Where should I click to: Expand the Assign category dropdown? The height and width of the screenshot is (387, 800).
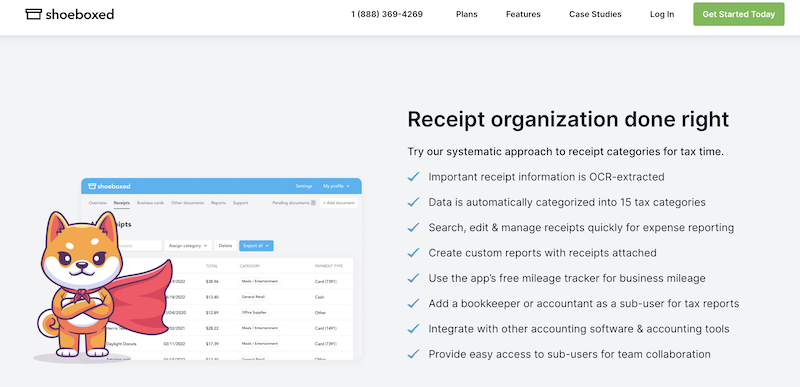[x=188, y=246]
